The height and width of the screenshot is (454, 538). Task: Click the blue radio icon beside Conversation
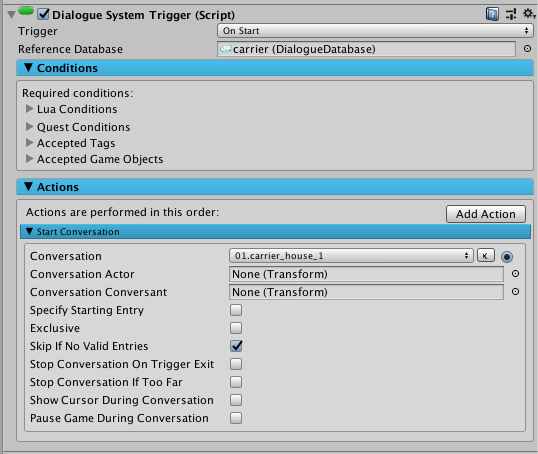click(507, 256)
